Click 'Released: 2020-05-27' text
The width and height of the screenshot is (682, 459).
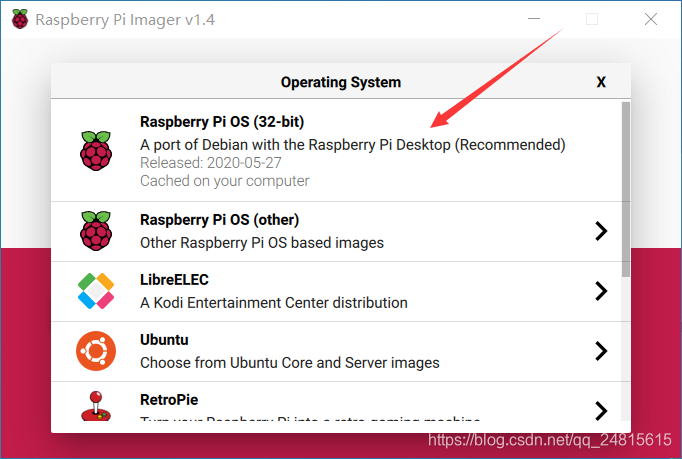point(211,163)
